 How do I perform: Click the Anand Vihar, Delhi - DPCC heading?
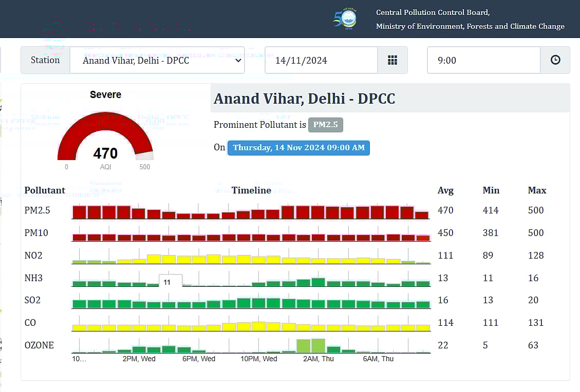304,99
